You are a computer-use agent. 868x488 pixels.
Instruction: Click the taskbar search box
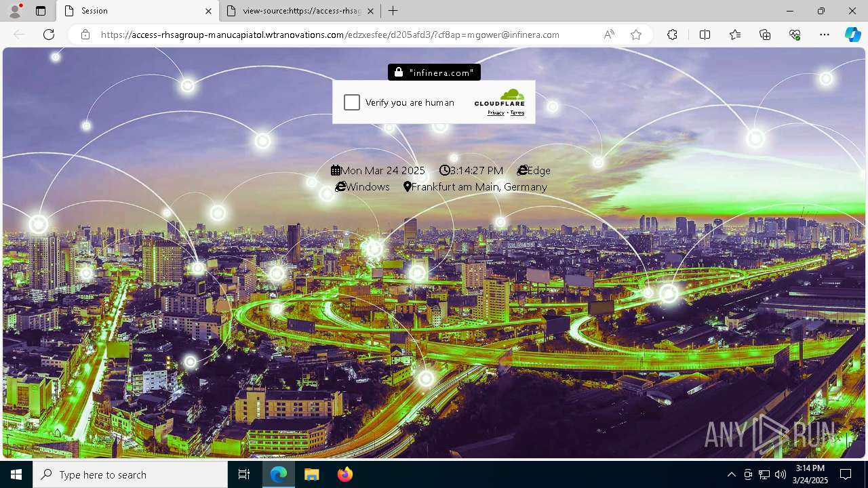point(130,474)
